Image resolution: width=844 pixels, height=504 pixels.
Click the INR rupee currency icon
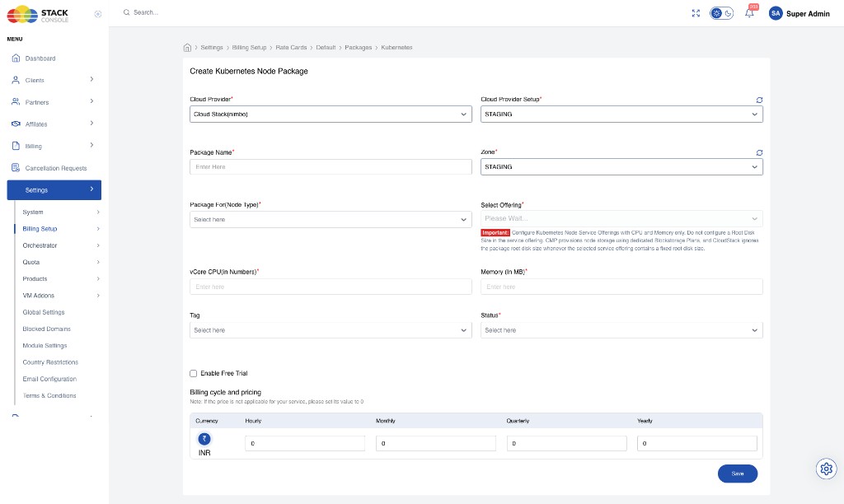pos(204,439)
